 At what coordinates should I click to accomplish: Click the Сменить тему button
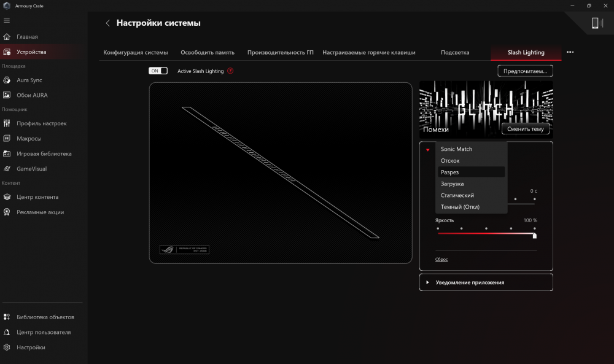(x=525, y=129)
